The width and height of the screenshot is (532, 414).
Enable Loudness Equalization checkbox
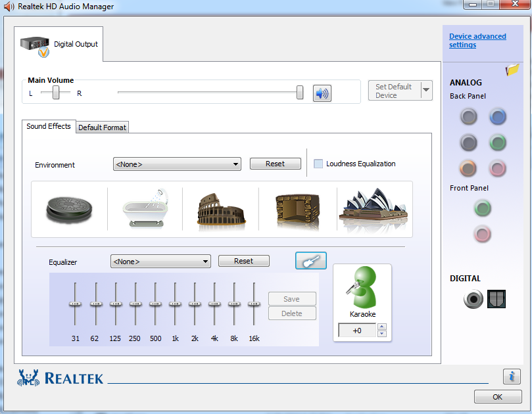click(x=319, y=164)
